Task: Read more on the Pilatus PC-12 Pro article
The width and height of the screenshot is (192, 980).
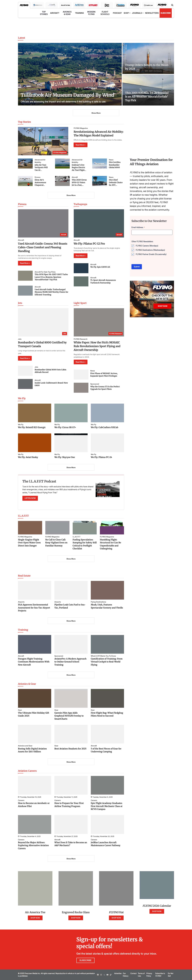Action: point(80,256)
